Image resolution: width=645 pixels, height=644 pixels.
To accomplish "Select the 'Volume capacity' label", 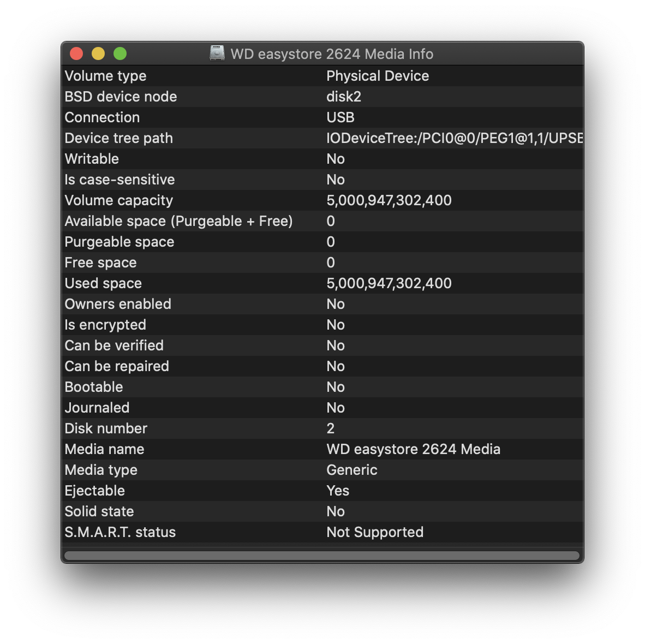I will click(x=119, y=200).
